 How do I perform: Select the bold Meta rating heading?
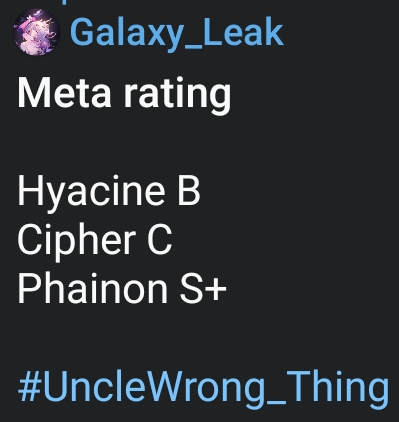(x=124, y=95)
